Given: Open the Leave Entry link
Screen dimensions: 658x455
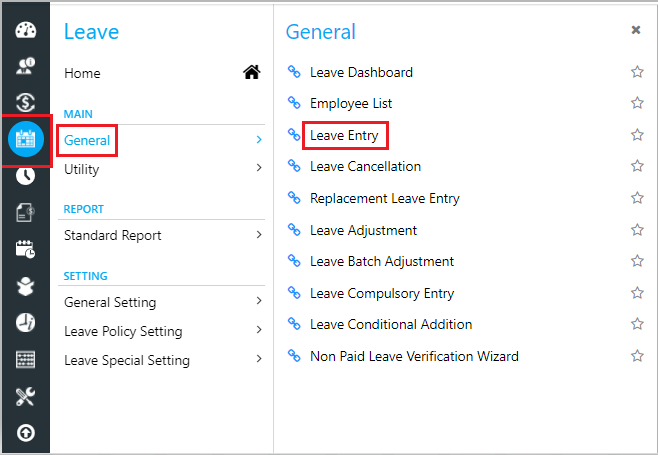Looking at the screenshot, I should pos(344,135).
